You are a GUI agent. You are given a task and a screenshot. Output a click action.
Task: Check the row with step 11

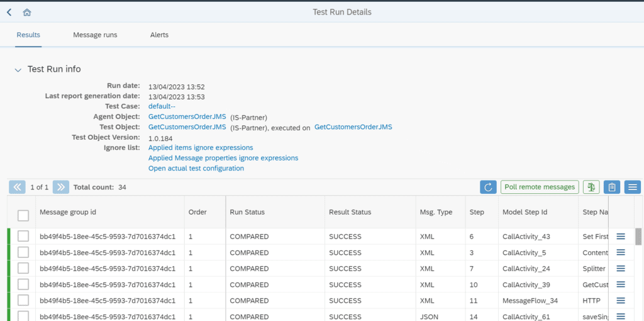coord(23,300)
